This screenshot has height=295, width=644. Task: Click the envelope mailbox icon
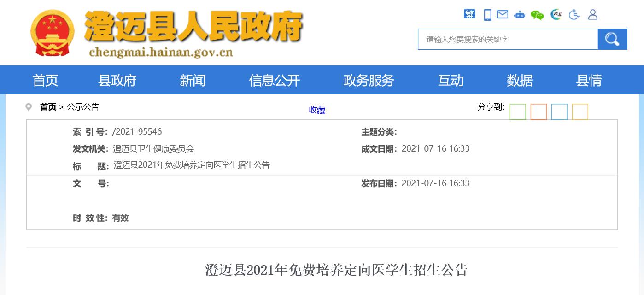click(502, 14)
